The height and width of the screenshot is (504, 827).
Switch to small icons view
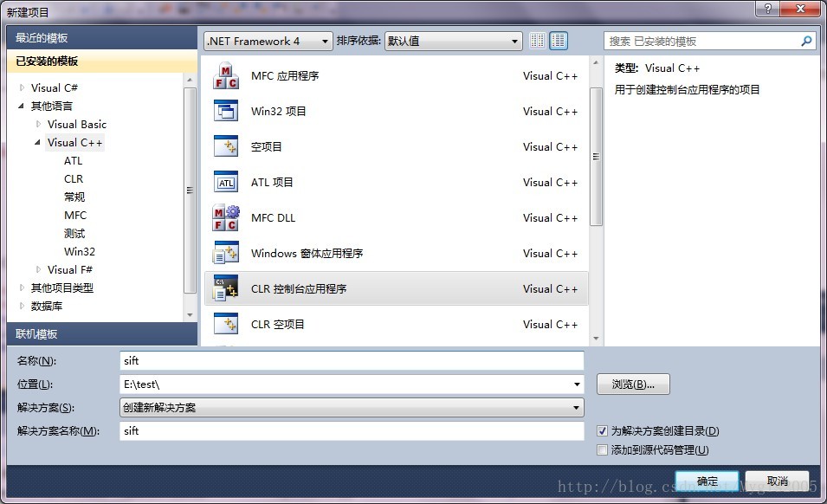[538, 41]
